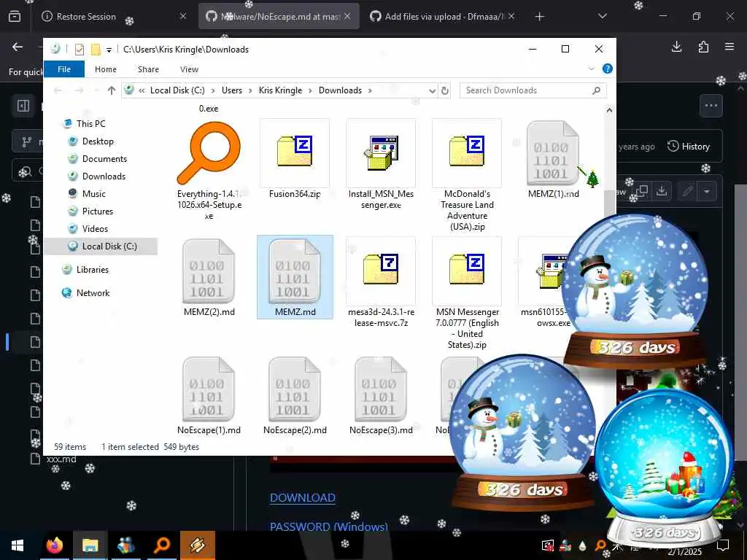This screenshot has width=747, height=560.
Task: Click the New Folder icon in title bar
Action: 96,49
